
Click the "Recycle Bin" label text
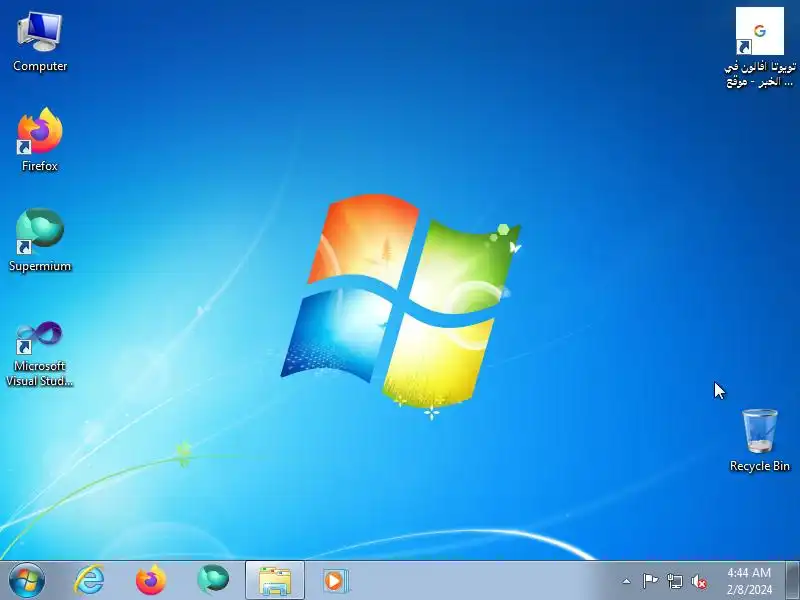(760, 466)
